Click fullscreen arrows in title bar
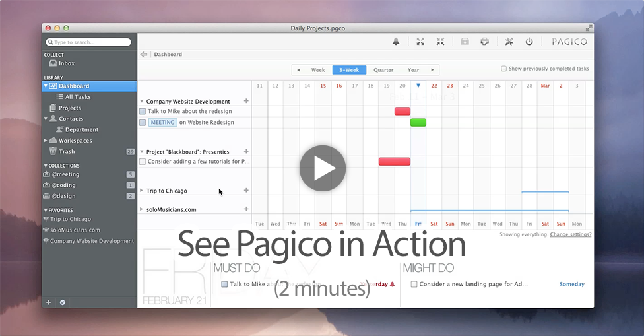The width and height of the screenshot is (644, 336). [x=589, y=28]
